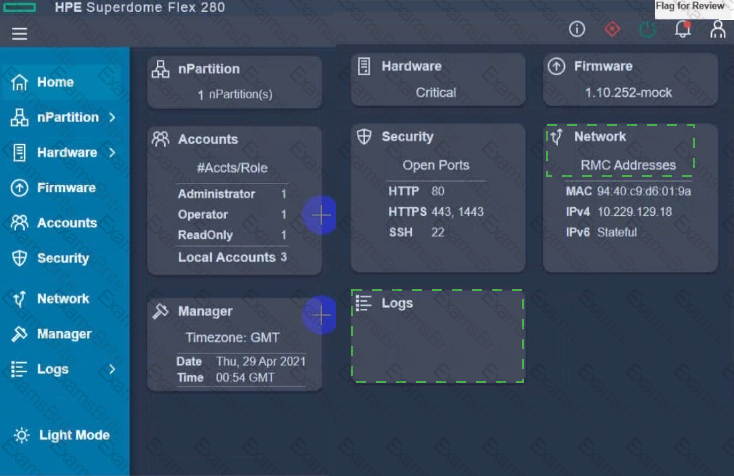
Task: Click the Security card shield icon
Action: [365, 137]
